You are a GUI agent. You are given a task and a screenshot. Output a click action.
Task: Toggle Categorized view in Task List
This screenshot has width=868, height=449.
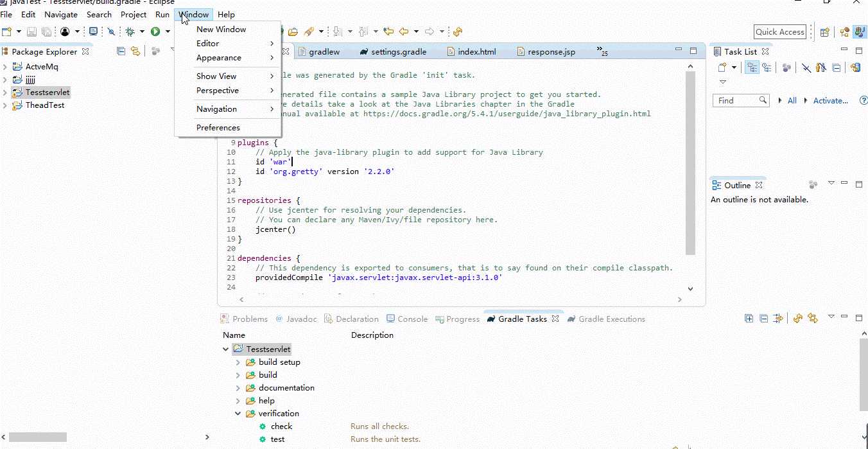click(751, 67)
